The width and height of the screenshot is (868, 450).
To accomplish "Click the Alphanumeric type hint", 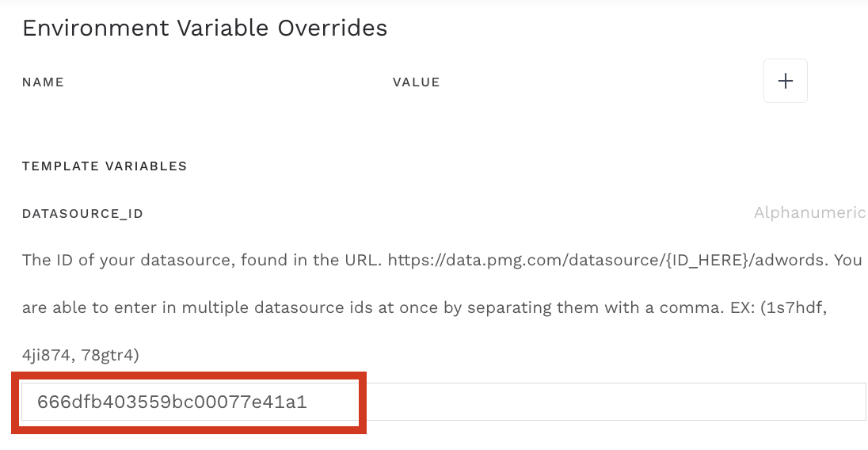I will (x=809, y=213).
